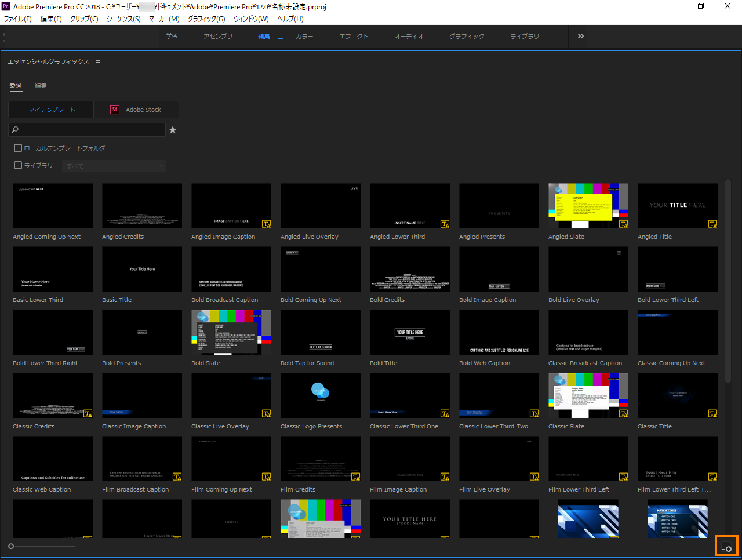Select the 参照 tab in Essential Graphics

pyautogui.click(x=16, y=86)
